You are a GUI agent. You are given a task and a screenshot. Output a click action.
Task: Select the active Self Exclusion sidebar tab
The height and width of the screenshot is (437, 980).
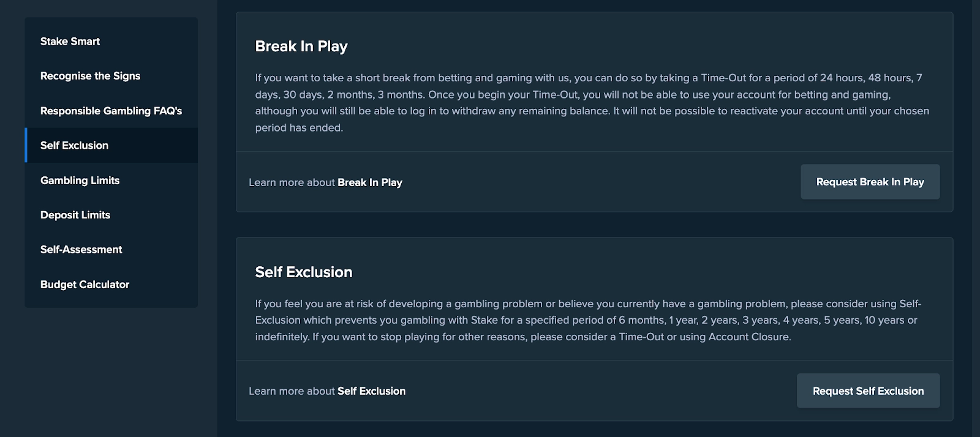pos(74,146)
